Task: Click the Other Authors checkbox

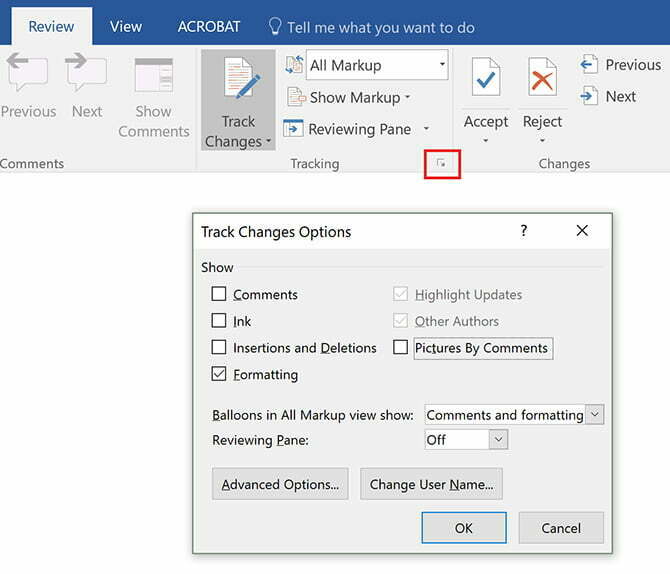Action: point(400,321)
